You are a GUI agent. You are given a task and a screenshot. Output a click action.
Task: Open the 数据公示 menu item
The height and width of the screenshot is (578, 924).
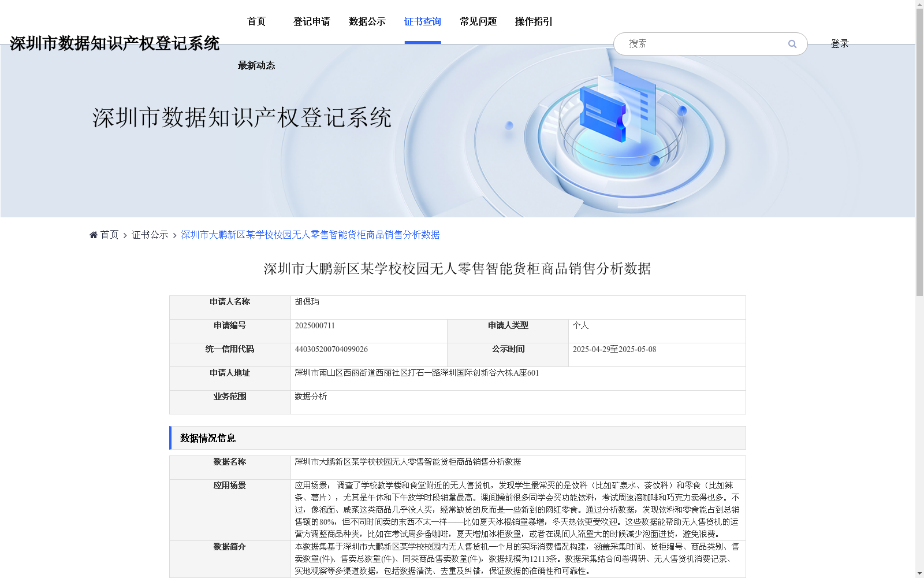[x=367, y=21]
